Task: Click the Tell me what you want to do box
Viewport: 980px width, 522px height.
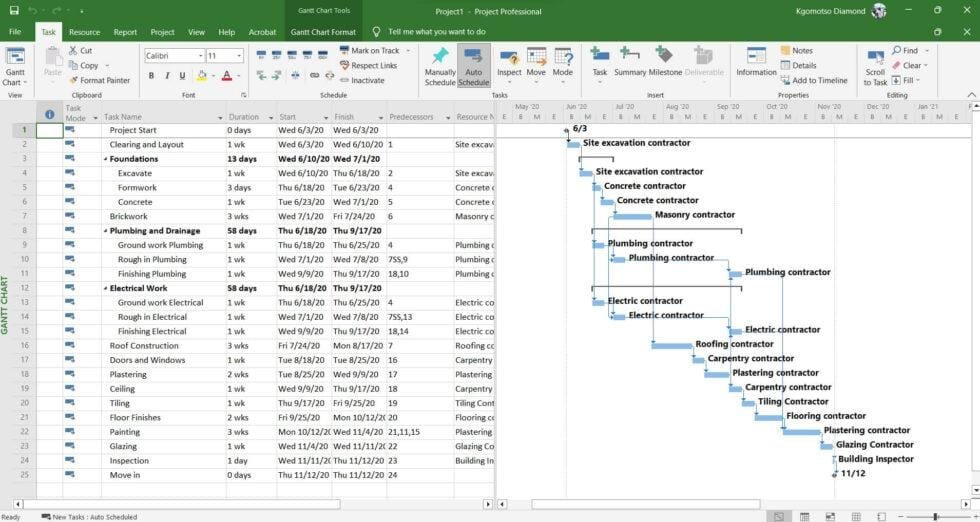Action: pos(437,32)
